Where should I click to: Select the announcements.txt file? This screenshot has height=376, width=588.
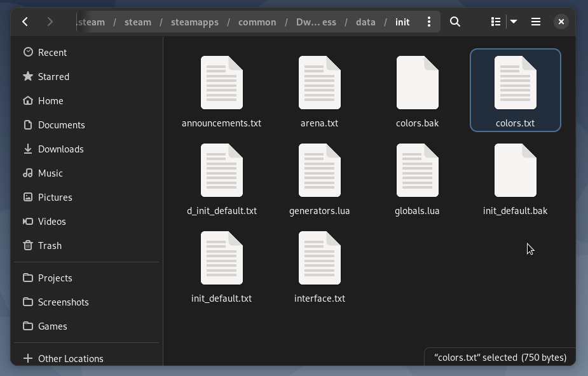(x=221, y=92)
